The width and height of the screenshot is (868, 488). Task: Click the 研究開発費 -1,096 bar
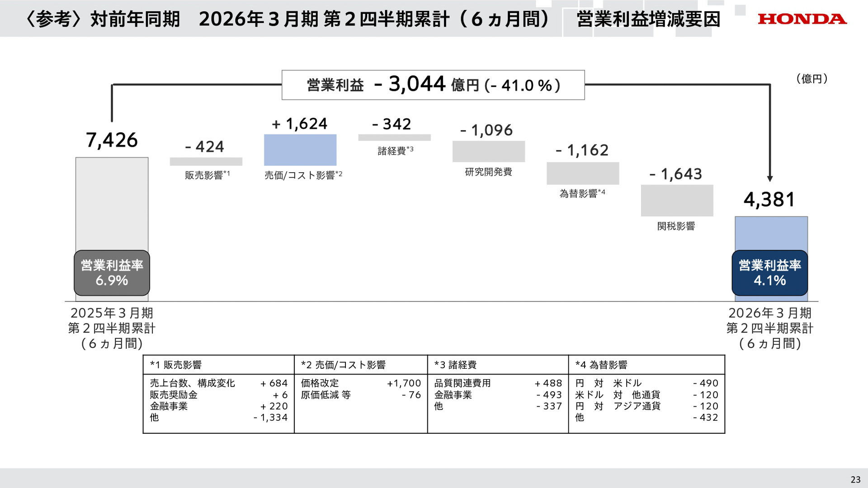point(488,152)
